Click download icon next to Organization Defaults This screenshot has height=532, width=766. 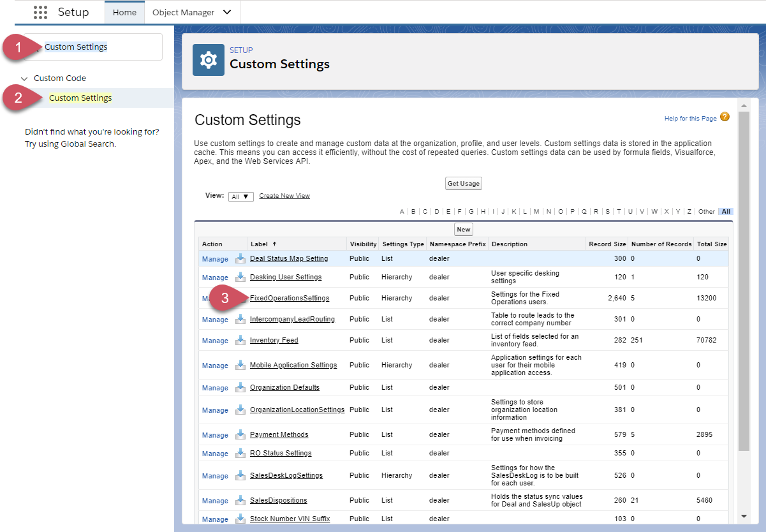click(240, 387)
